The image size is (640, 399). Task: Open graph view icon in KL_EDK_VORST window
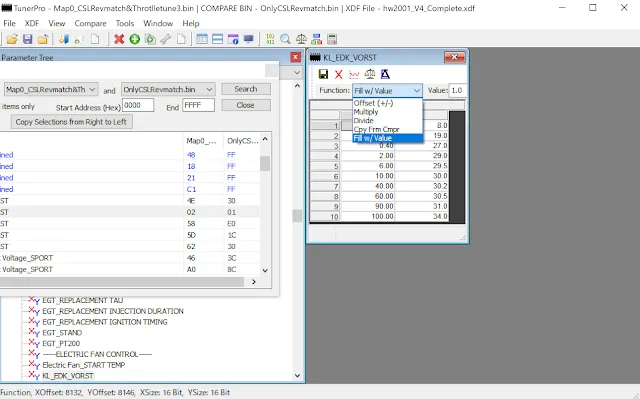354,74
